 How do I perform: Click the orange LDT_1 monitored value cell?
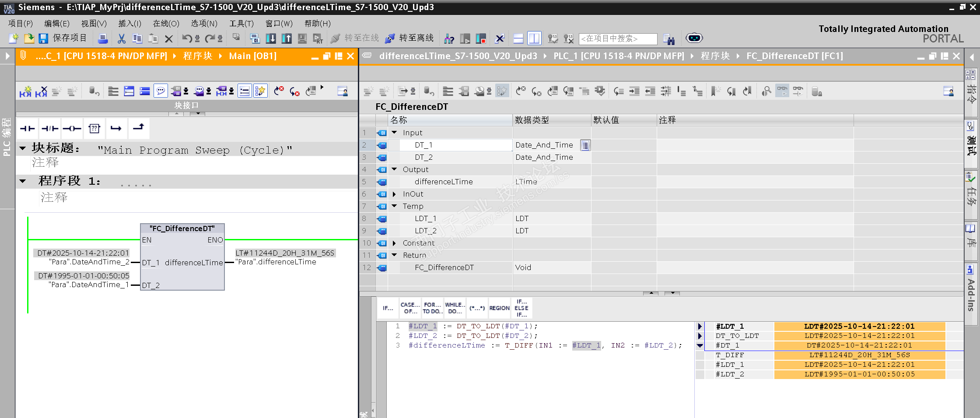[859, 326]
